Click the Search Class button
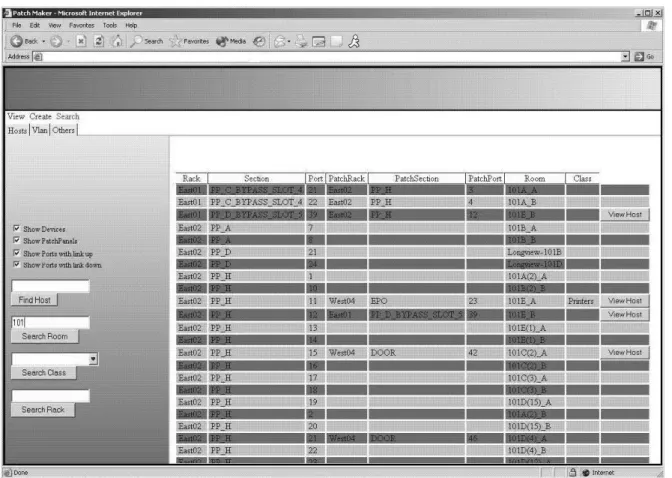672x478 pixels. pyautogui.click(x=44, y=373)
